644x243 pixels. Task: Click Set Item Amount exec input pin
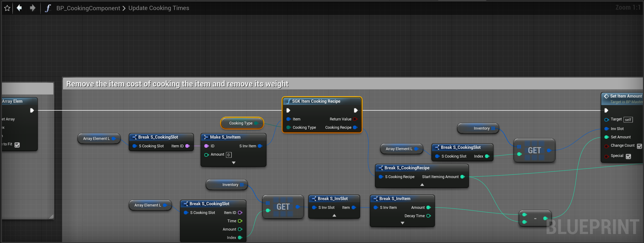tap(606, 110)
